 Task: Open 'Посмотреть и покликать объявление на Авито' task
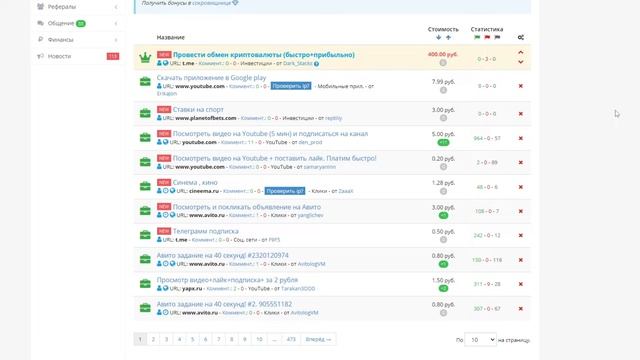[247, 207]
